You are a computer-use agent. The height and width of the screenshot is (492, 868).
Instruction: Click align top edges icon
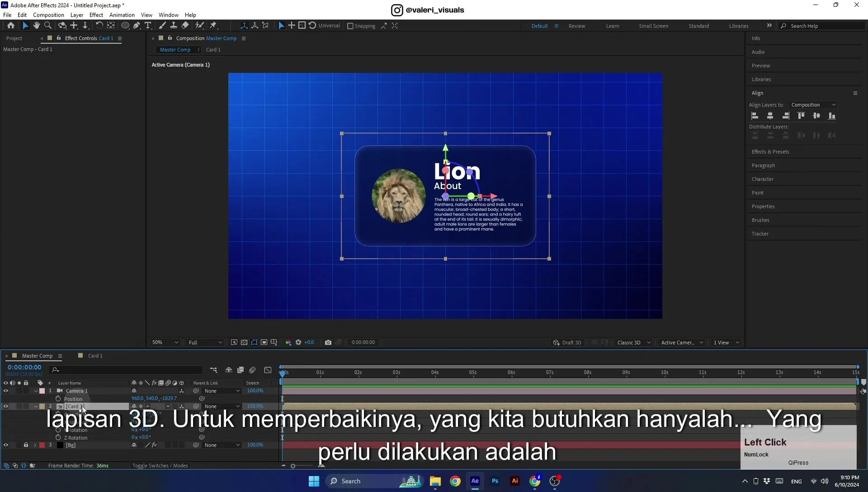pyautogui.click(x=801, y=116)
